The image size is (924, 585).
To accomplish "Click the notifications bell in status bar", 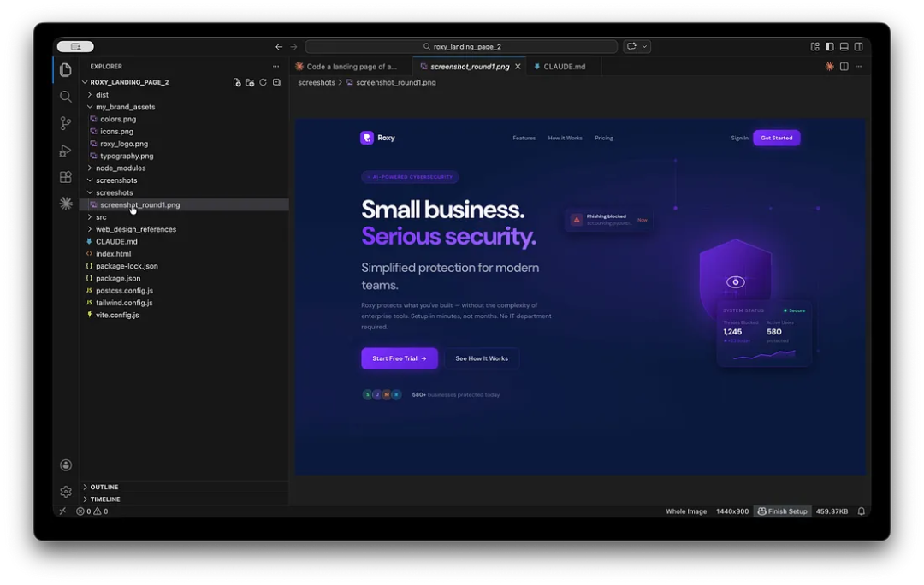I will coord(862,511).
